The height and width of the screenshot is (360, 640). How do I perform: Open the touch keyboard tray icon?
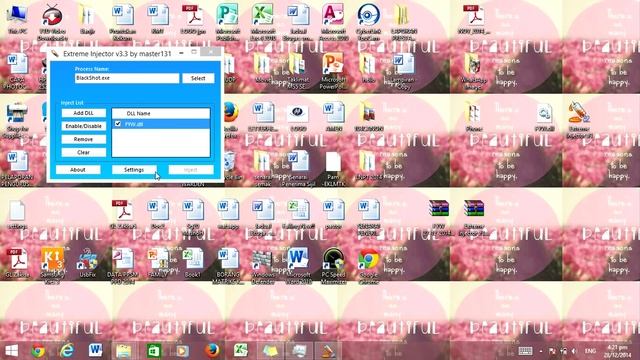coord(525,351)
